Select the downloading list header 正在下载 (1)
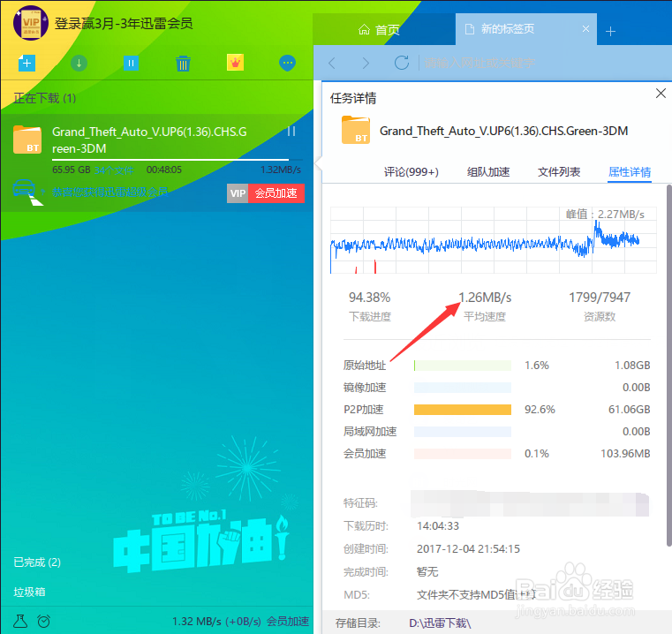The width and height of the screenshot is (672, 634). (x=44, y=98)
